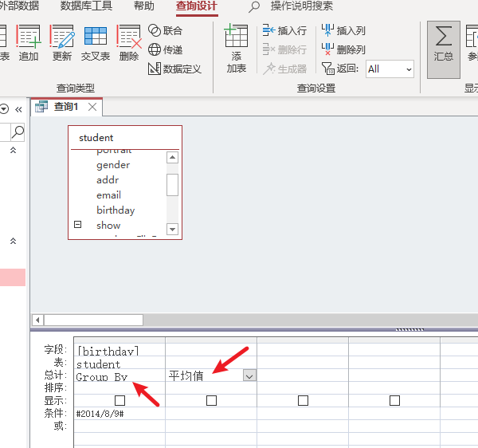This screenshot has width=478, height=448.
Task: Open the navigation pane category dropdown circle
Action: [x=4, y=109]
